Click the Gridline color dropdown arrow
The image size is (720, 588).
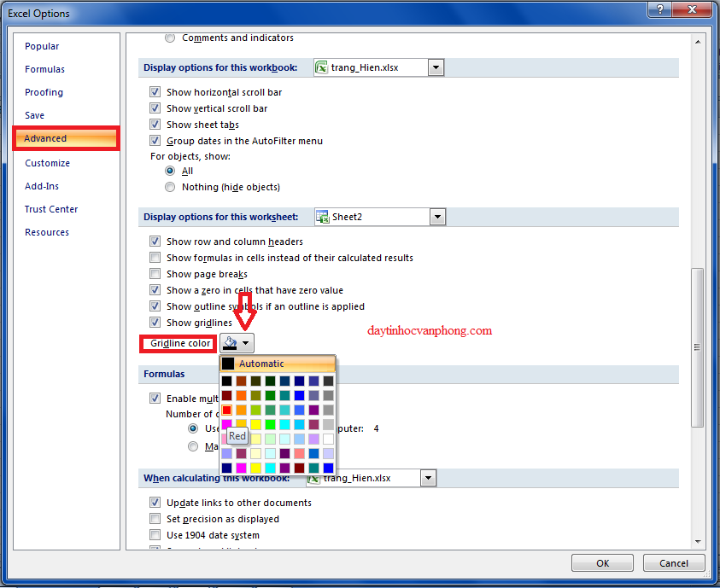pyautogui.click(x=246, y=343)
